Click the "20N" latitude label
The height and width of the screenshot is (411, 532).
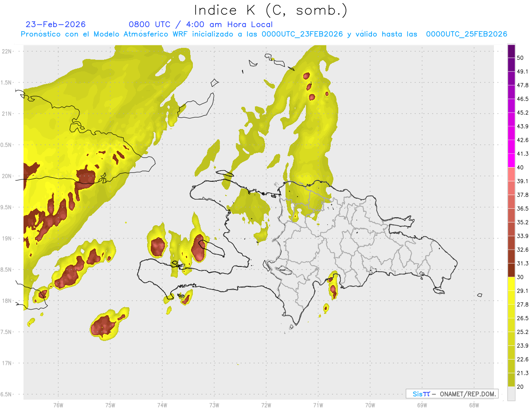coord(7,176)
